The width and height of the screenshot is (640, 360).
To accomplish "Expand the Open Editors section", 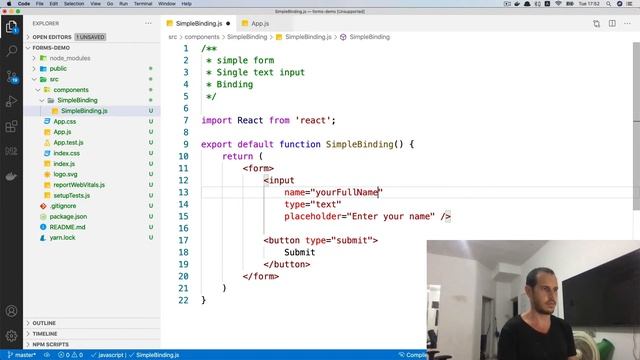I will pyautogui.click(x=51, y=37).
